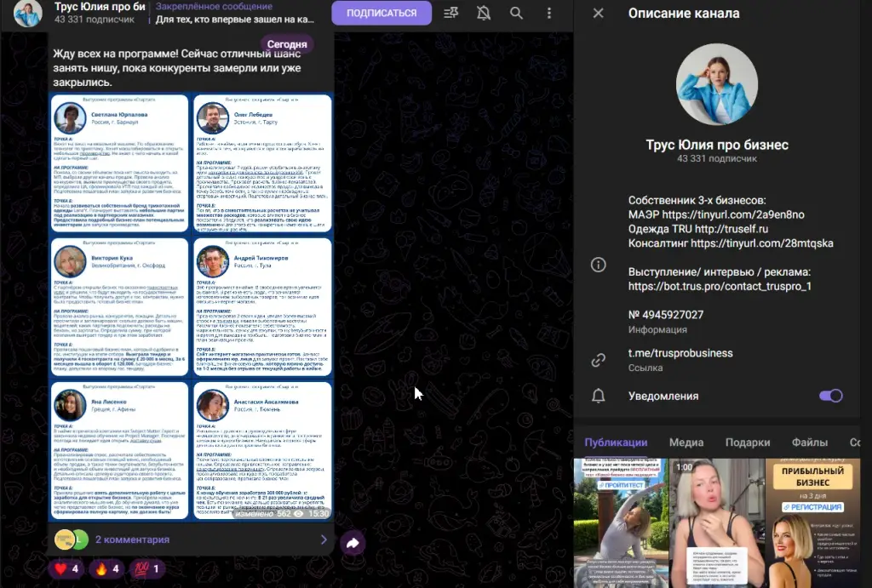Image resolution: width=872 pixels, height=588 pixels.
Task: Click the share forward arrow button
Action: click(353, 543)
